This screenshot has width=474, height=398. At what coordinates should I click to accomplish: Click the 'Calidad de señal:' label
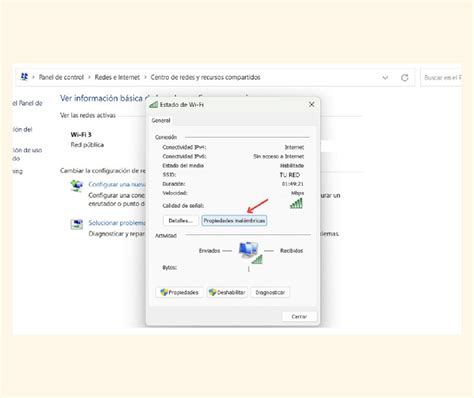[x=183, y=206]
